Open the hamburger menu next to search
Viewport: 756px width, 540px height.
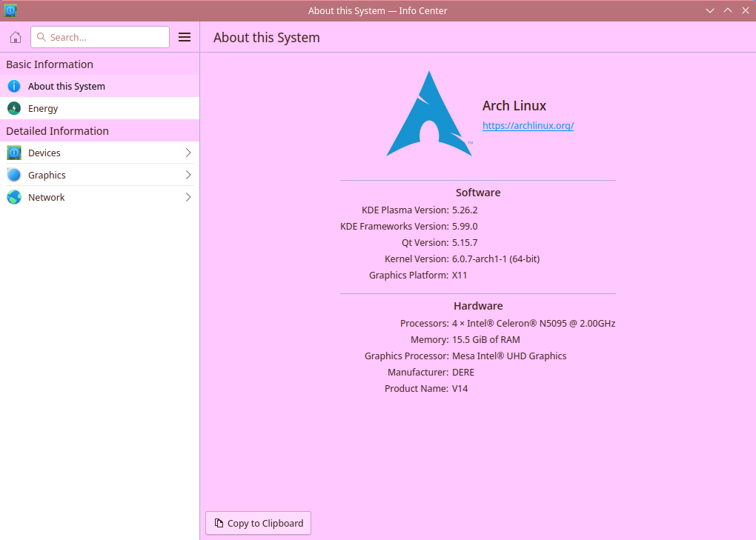click(184, 37)
